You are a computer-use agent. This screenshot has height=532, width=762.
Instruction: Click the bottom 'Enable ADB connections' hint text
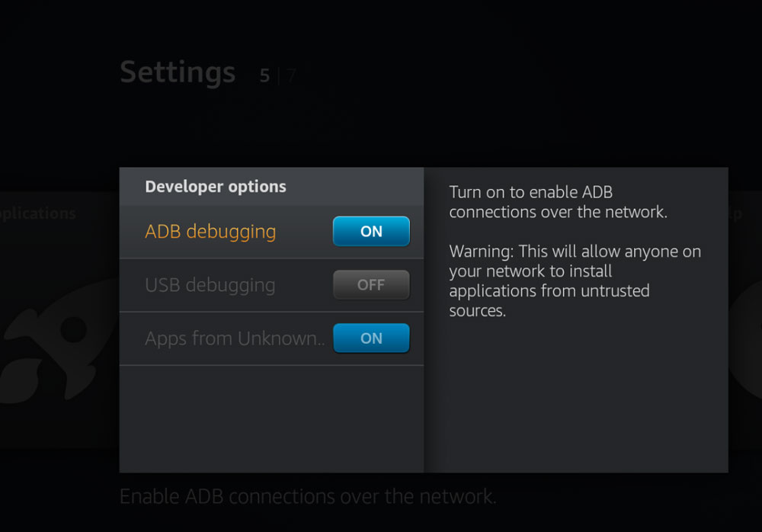(x=308, y=496)
